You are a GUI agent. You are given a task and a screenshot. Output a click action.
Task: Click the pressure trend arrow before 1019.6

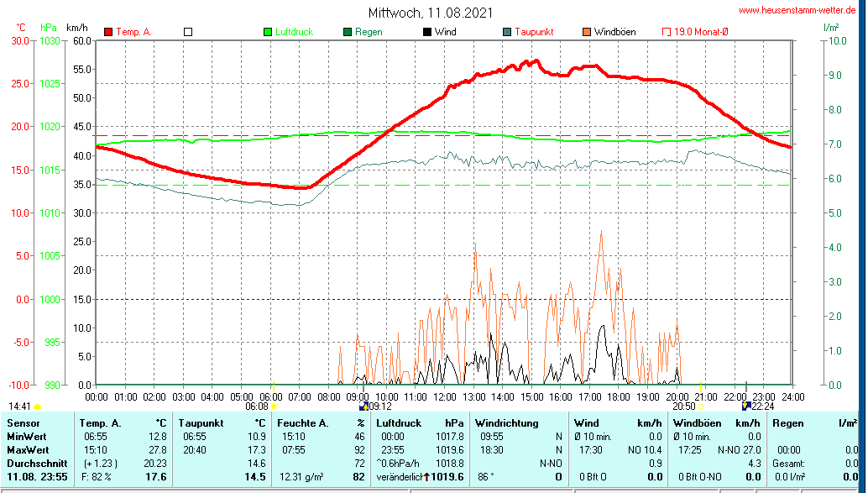[426, 477]
